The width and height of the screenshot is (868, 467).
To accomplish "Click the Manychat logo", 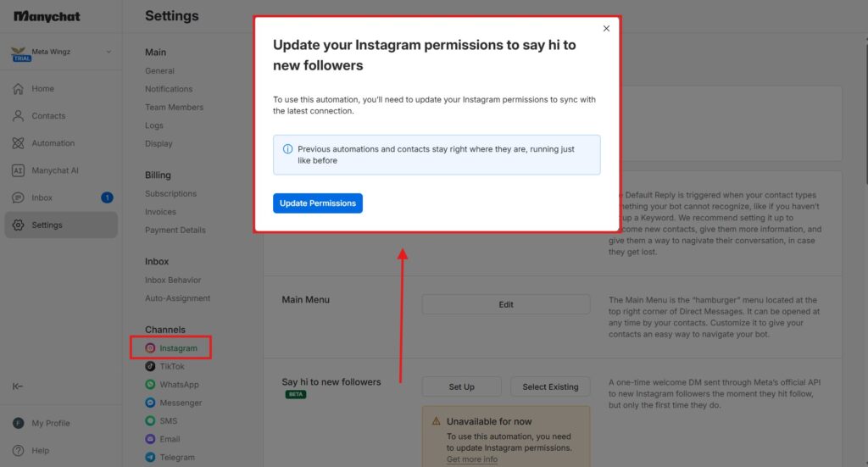I will 47,17.
